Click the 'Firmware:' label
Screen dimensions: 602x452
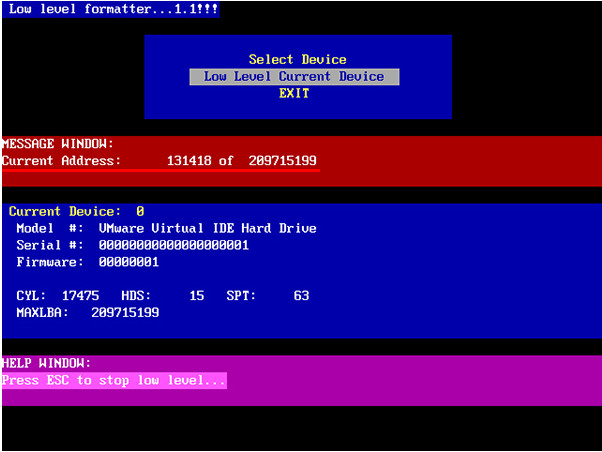point(50,262)
